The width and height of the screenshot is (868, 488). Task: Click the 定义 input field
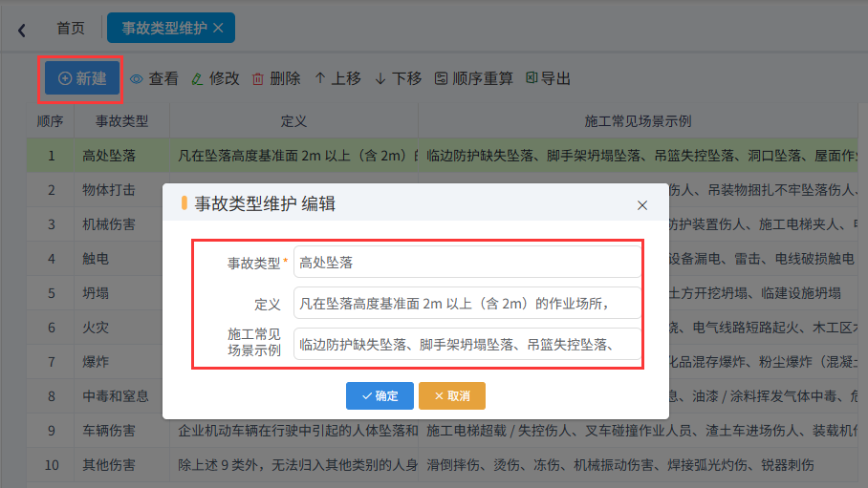(x=467, y=303)
